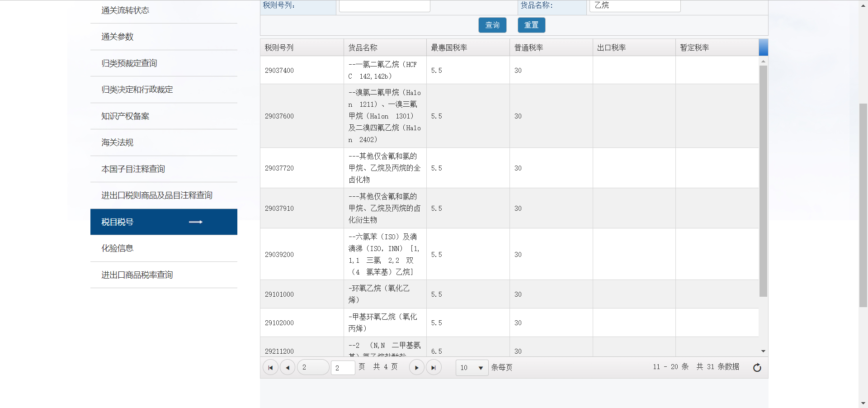868x408 pixels.
Task: Click 30 general rate in row 29101000
Action: (x=518, y=294)
